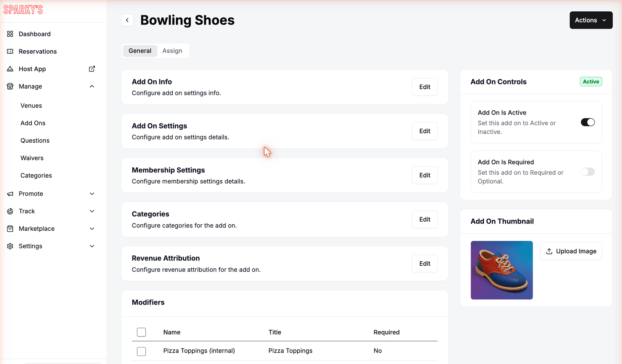Check the select-all modifiers checkbox
Image resolution: width=622 pixels, height=364 pixels.
pyautogui.click(x=141, y=332)
